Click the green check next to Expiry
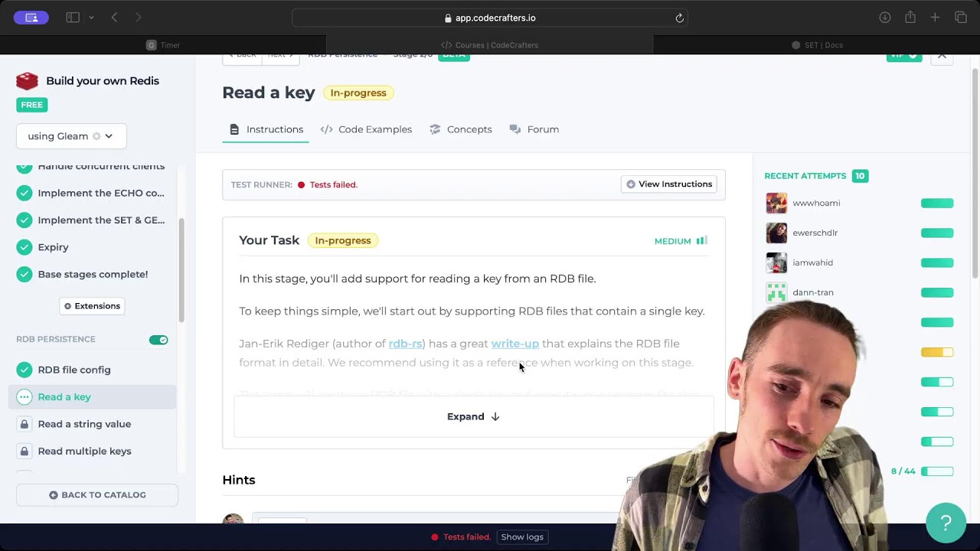 (x=24, y=247)
